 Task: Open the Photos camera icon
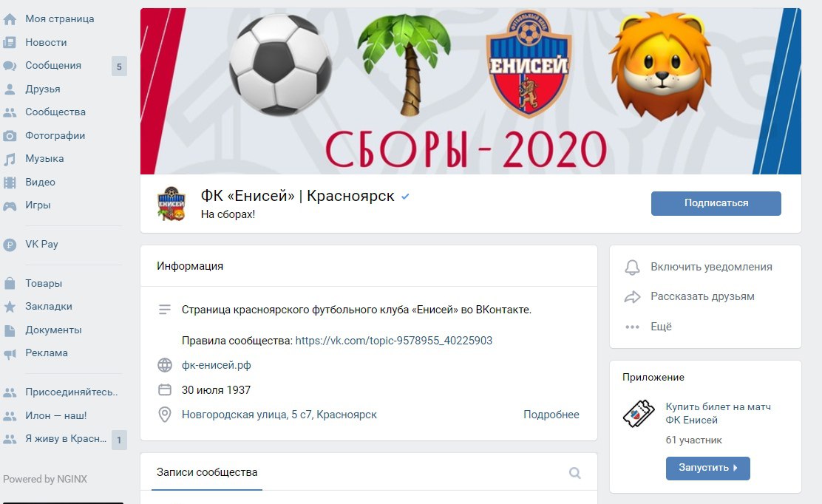10,136
